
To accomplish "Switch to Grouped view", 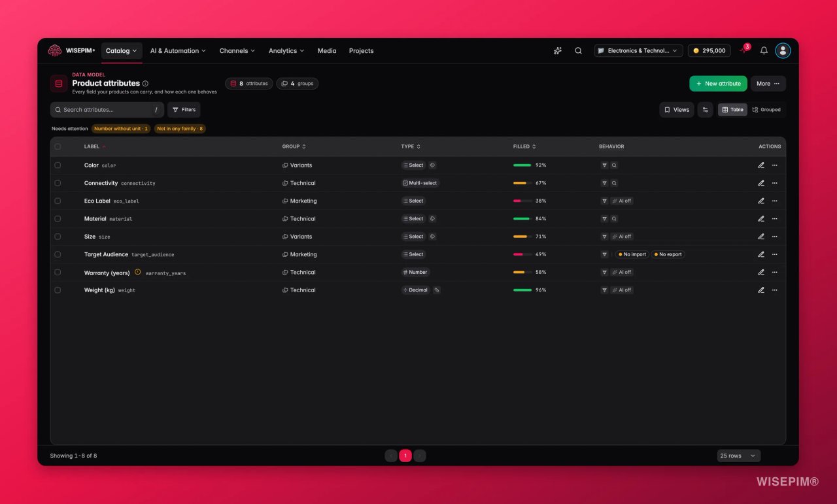I will (766, 110).
